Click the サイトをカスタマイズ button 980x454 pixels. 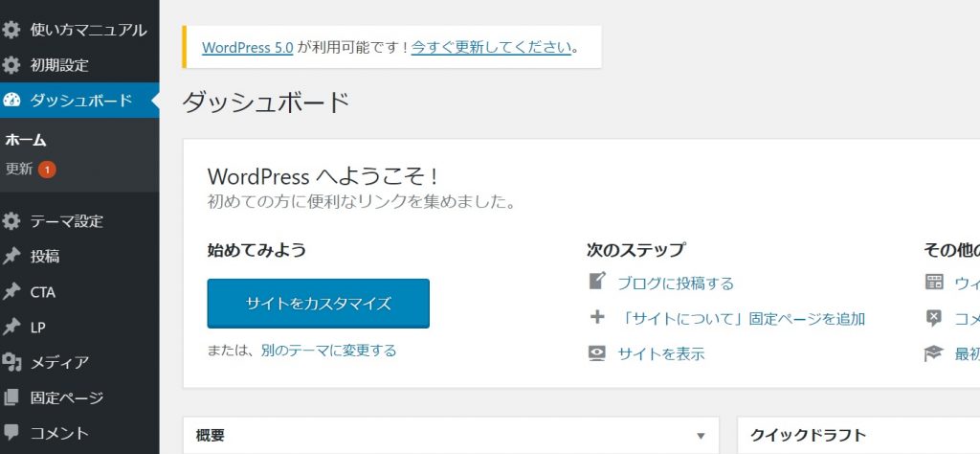click(x=318, y=304)
